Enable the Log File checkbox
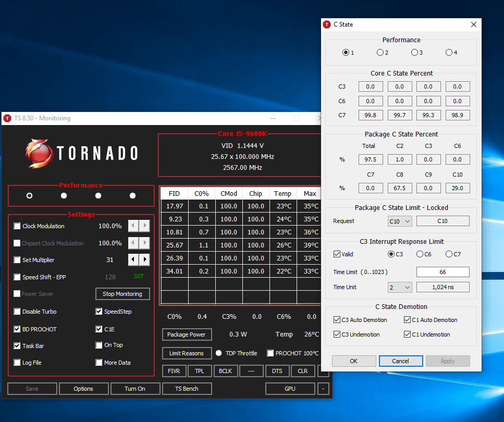This screenshot has height=422, width=504. point(17,363)
